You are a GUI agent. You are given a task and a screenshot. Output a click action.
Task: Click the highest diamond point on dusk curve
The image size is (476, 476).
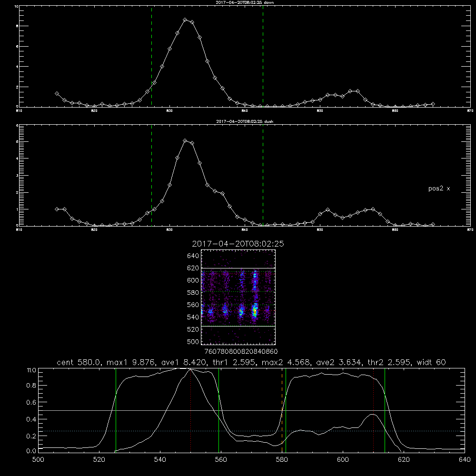(185, 140)
